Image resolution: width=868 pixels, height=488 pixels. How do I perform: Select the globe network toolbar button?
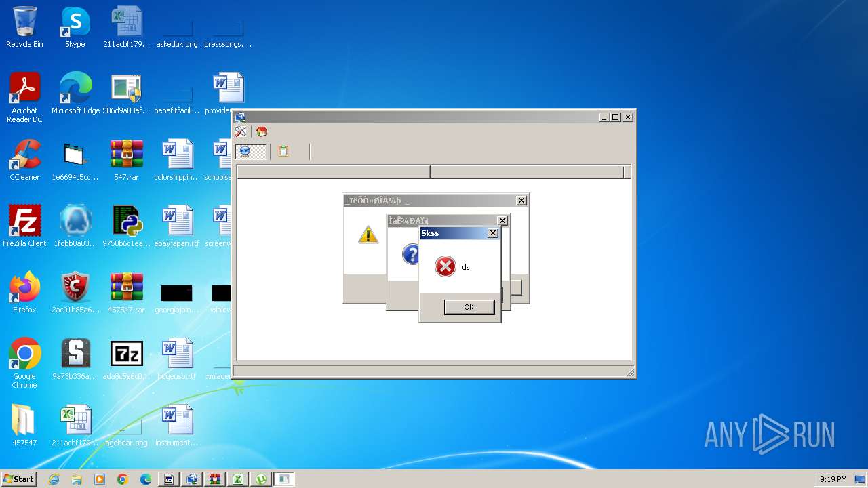(250, 151)
